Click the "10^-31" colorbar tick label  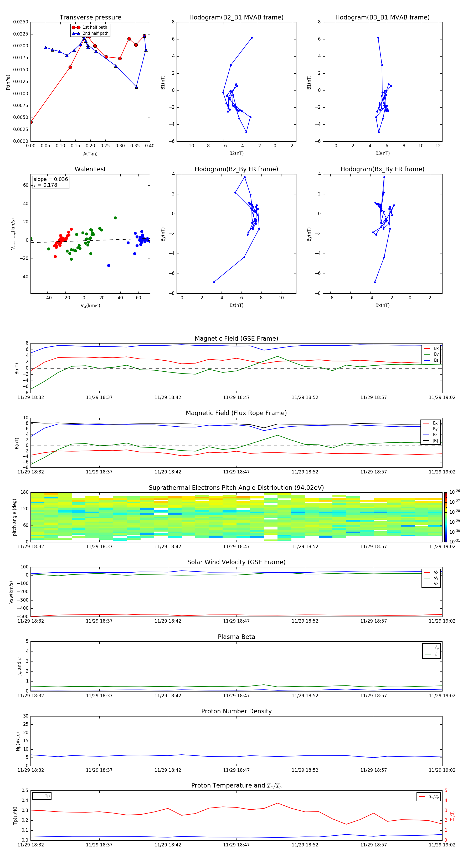click(455, 542)
